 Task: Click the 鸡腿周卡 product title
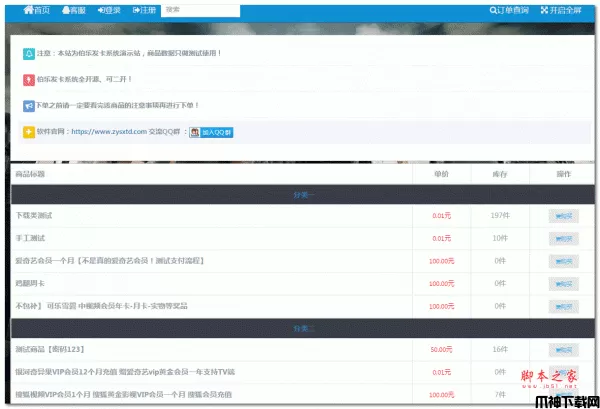pos(30,283)
